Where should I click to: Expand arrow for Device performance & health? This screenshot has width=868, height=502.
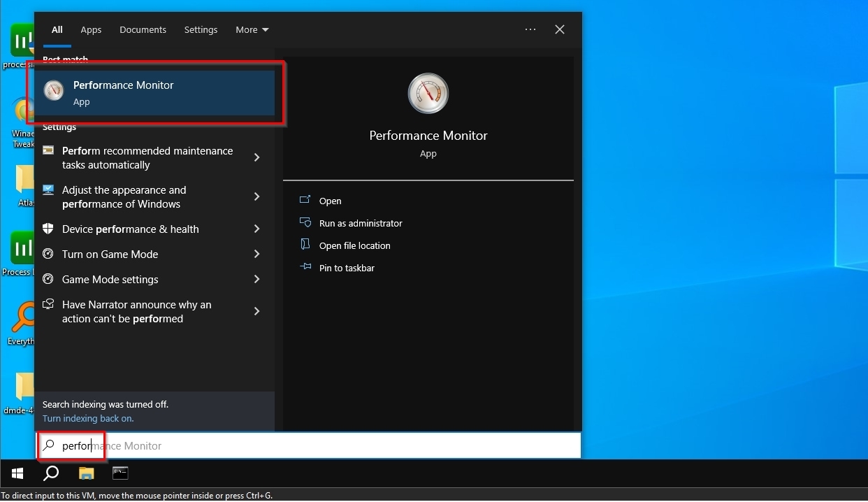click(x=256, y=229)
